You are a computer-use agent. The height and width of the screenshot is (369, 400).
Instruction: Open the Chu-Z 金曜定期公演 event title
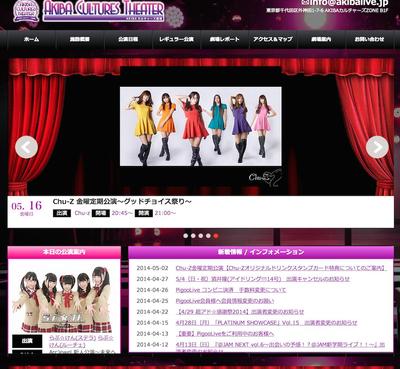(x=122, y=202)
